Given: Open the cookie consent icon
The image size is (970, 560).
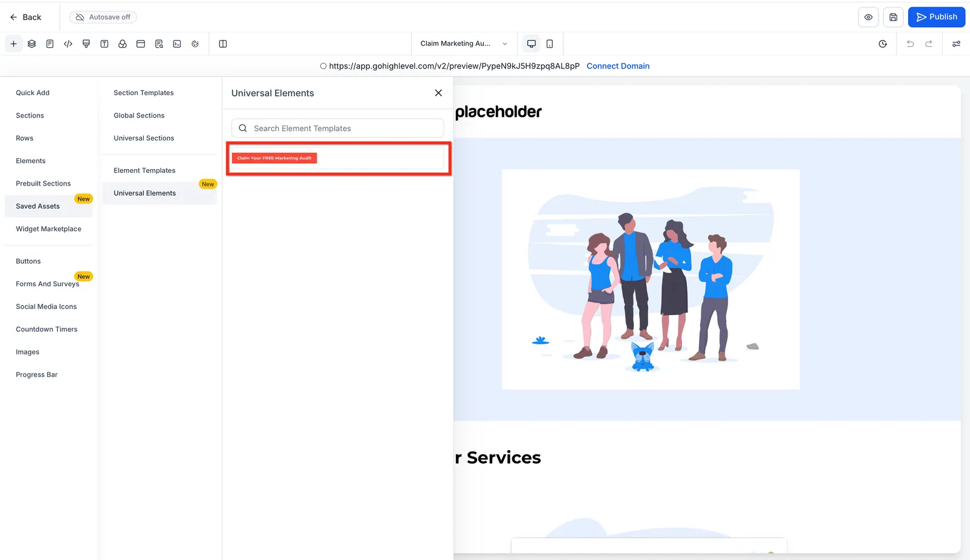Looking at the screenshot, I should (x=195, y=44).
